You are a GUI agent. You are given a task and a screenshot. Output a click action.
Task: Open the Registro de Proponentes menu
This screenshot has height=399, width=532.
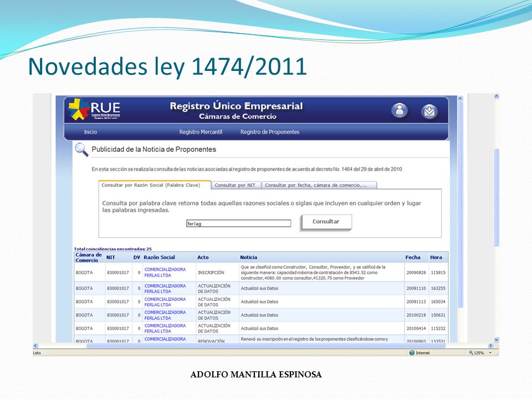[x=270, y=132]
